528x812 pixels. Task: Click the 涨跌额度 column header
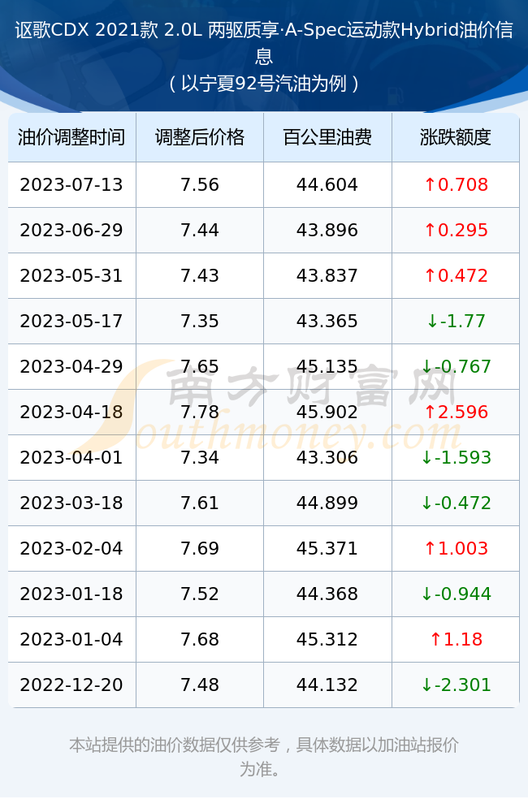pos(456,138)
